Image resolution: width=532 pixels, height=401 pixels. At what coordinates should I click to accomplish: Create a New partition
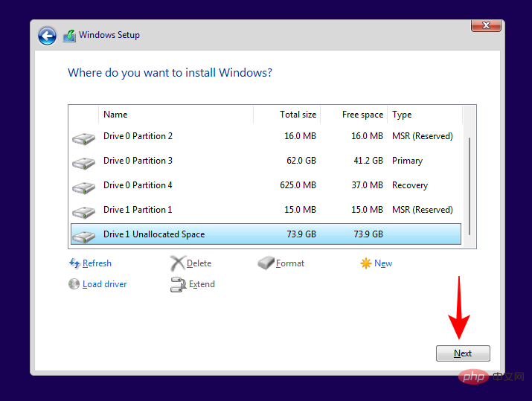(383, 263)
